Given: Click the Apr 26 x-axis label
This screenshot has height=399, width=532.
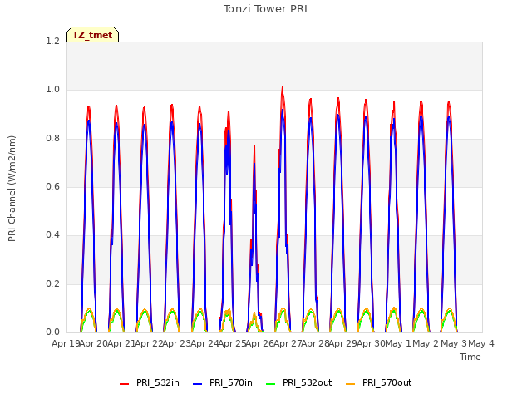Looking at the screenshot, I should [259, 343].
